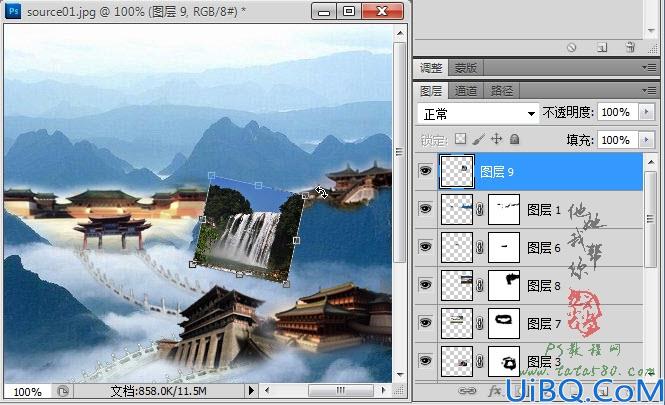This screenshot has height=405, width=665.
Task: Click the bottom-middle transform handle on waterfall
Action: point(239,274)
